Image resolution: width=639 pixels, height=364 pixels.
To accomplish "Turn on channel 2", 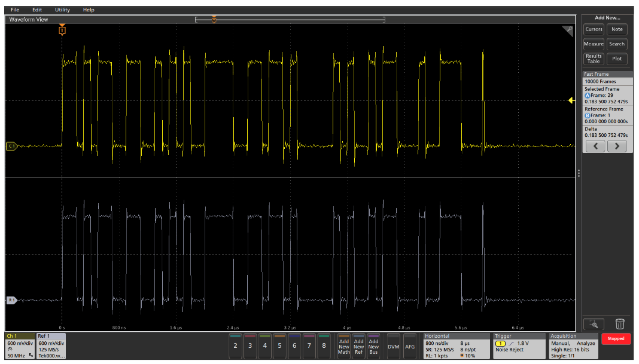I will coord(235,345).
